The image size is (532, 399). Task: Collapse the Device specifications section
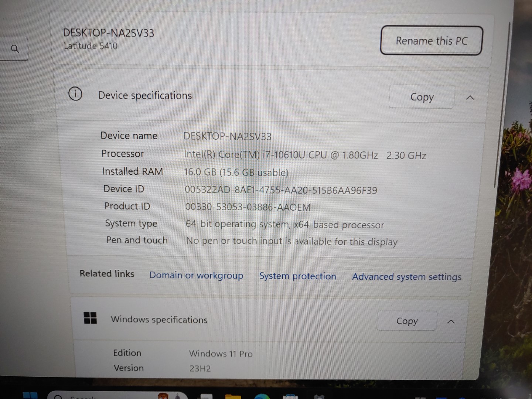click(470, 98)
